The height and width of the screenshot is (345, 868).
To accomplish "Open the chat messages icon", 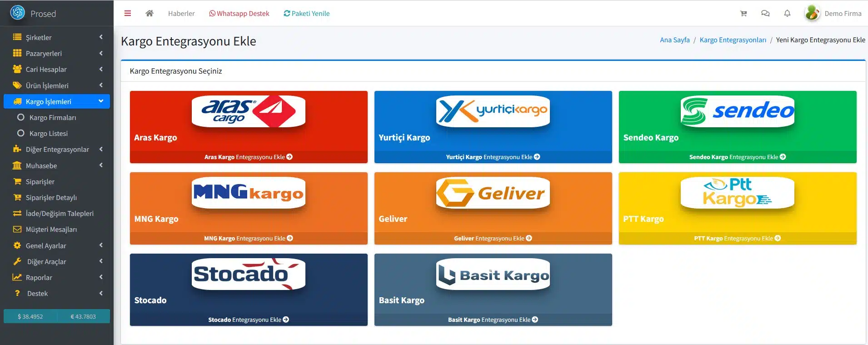I will click(765, 14).
